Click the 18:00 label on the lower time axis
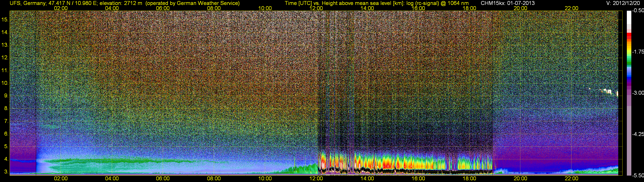 pyautogui.click(x=469, y=179)
